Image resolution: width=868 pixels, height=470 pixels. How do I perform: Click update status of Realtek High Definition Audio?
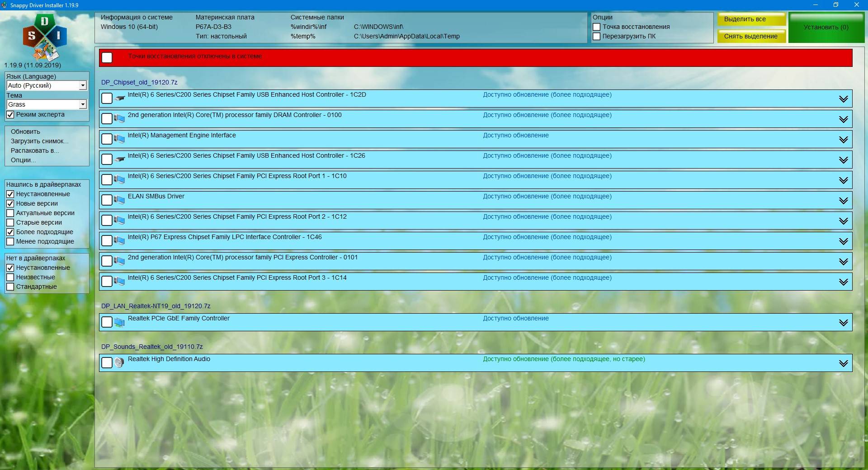pyautogui.click(x=564, y=359)
